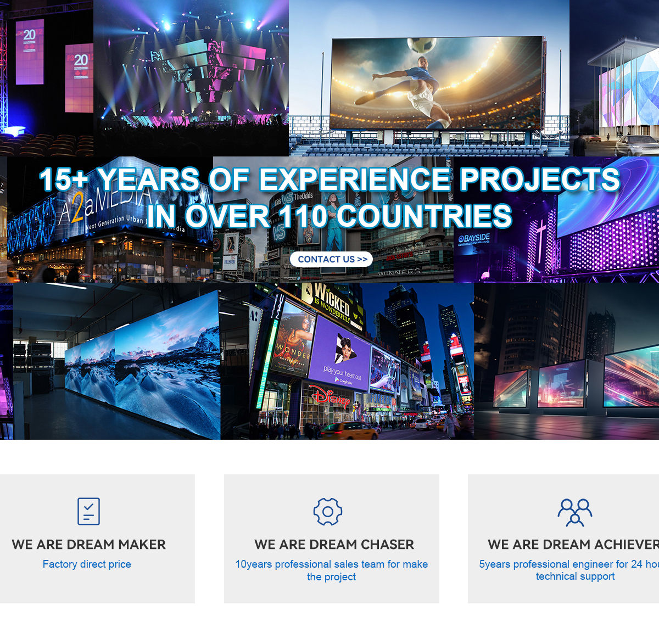
Task: Click the team people icon
Action: click(x=574, y=512)
